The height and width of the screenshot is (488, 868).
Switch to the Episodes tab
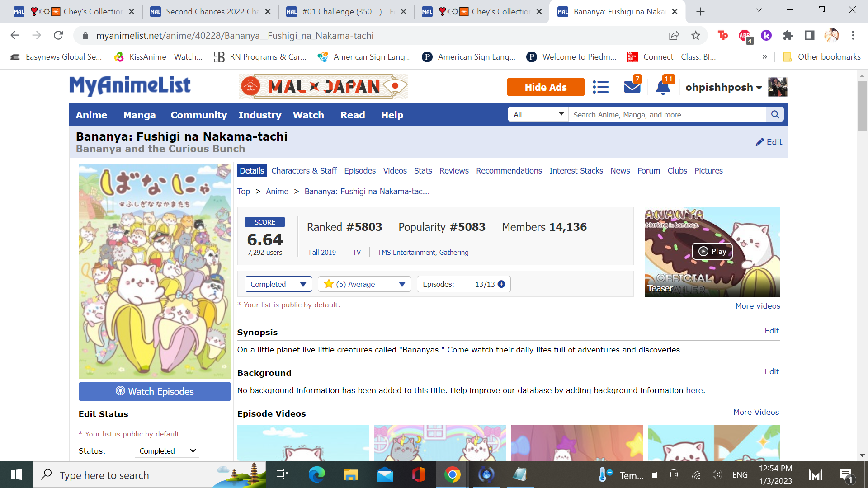point(360,170)
